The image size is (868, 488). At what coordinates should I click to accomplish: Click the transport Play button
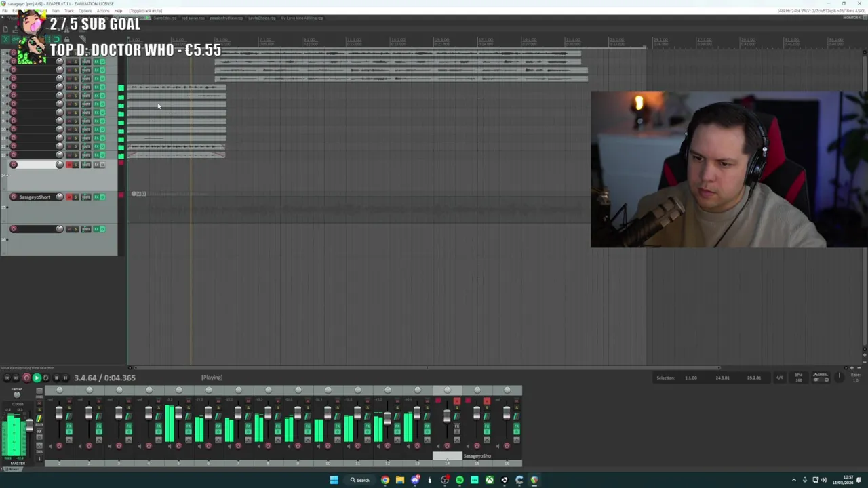(x=37, y=378)
